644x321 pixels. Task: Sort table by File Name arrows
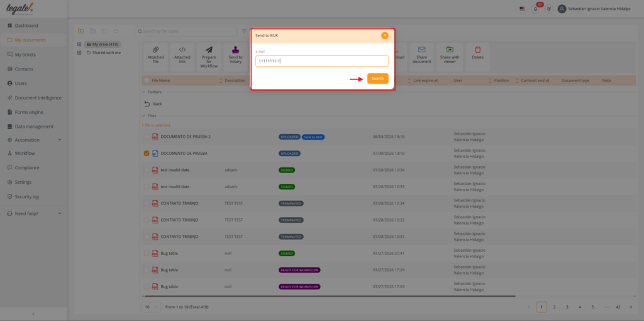coord(220,81)
